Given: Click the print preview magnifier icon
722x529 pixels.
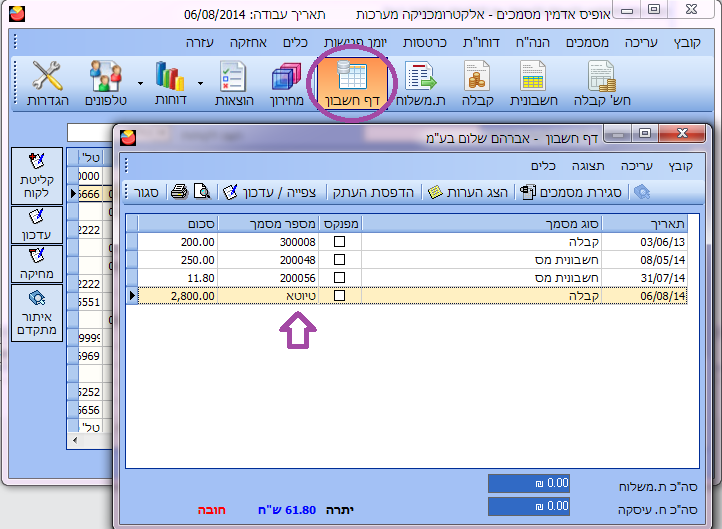Looking at the screenshot, I should [200, 191].
